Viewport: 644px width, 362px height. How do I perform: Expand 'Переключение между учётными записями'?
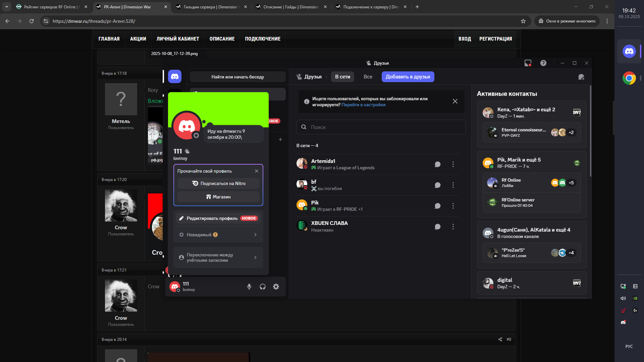click(218, 257)
